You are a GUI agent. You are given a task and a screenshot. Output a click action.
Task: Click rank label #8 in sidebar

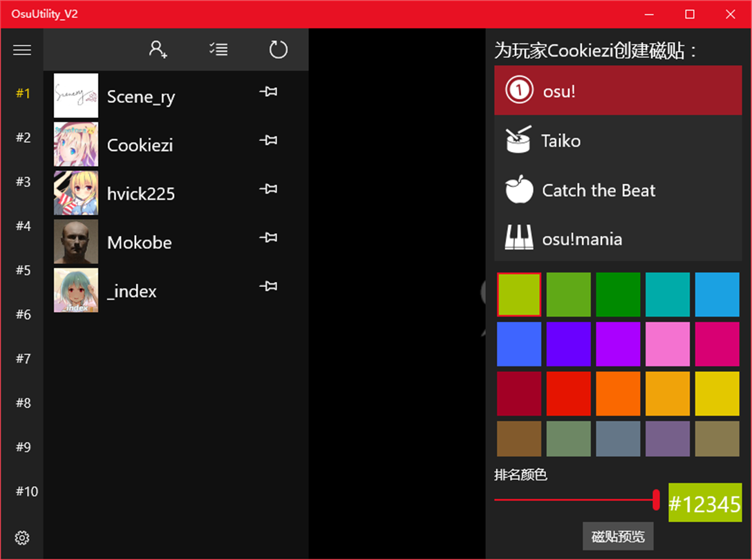23,402
